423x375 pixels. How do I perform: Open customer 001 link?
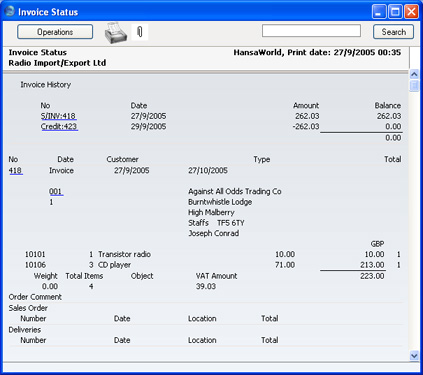point(56,191)
